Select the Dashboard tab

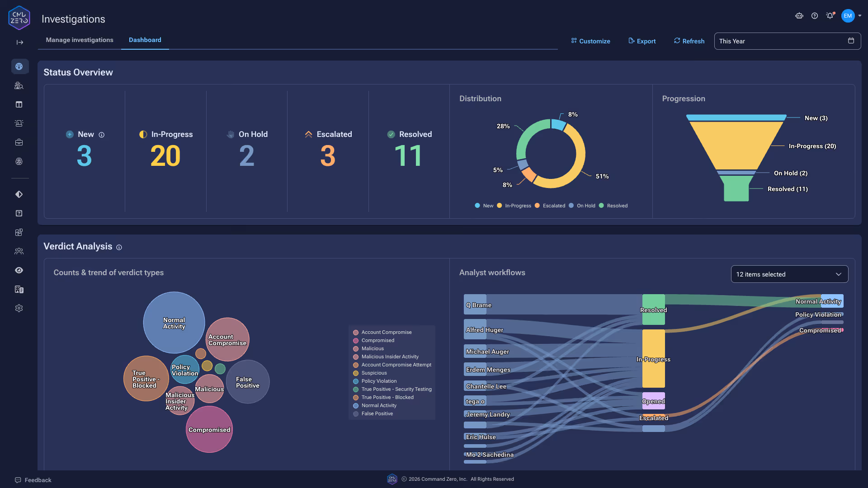[145, 40]
